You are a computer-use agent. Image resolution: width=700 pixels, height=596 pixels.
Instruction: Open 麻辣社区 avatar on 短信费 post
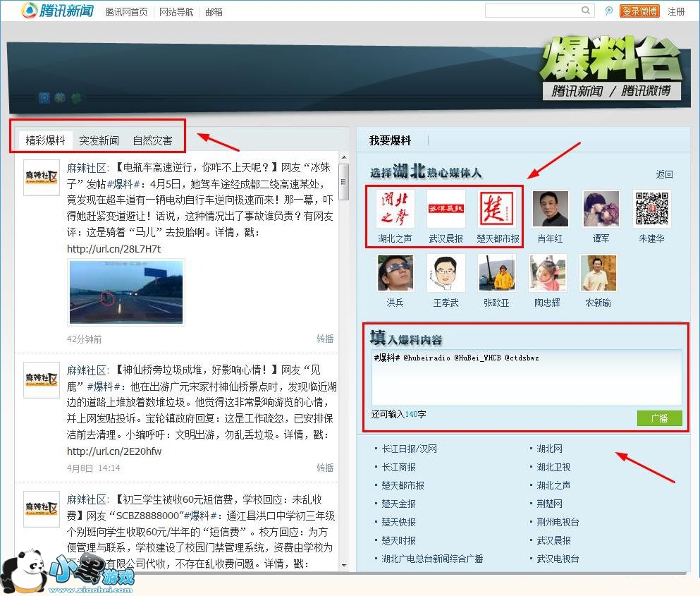point(41,509)
